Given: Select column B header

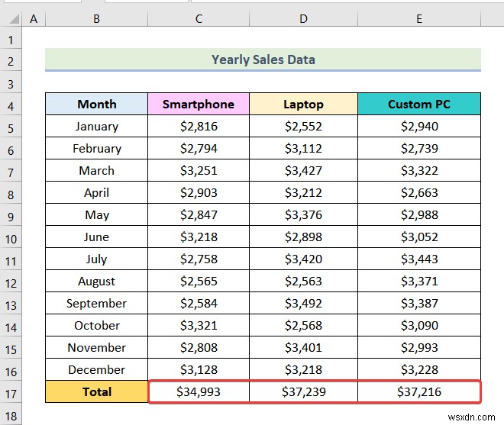Looking at the screenshot, I should (96, 18).
